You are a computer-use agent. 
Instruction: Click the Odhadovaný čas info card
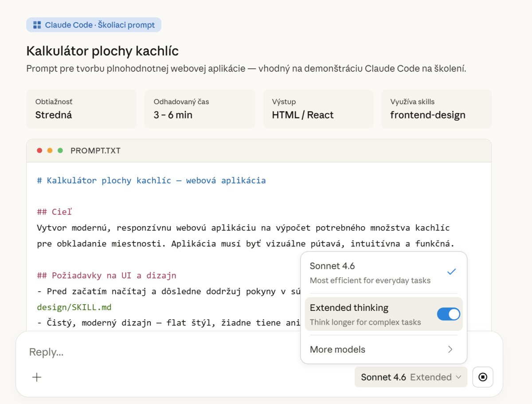pyautogui.click(x=199, y=109)
